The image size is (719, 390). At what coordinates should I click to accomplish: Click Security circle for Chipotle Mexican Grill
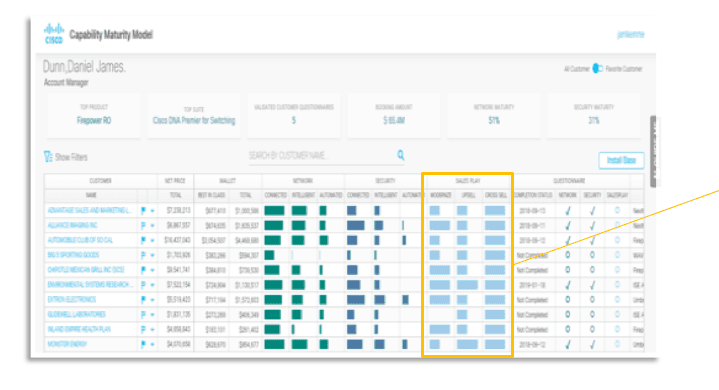(x=592, y=270)
